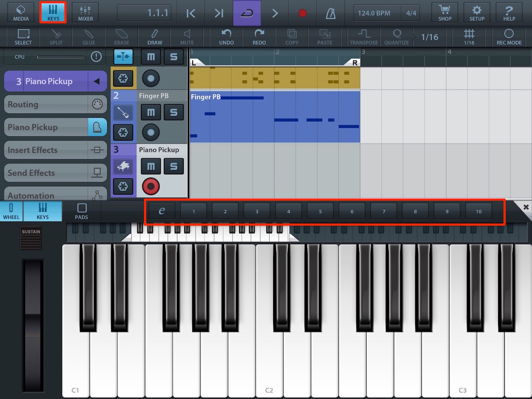The width and height of the screenshot is (532, 399).
Task: Choose the ERASE tool
Action: click(121, 37)
